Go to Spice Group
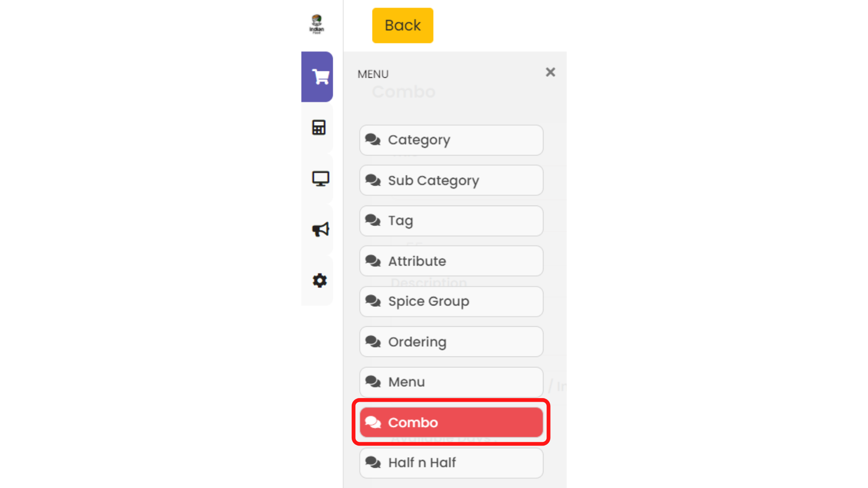 tap(451, 301)
